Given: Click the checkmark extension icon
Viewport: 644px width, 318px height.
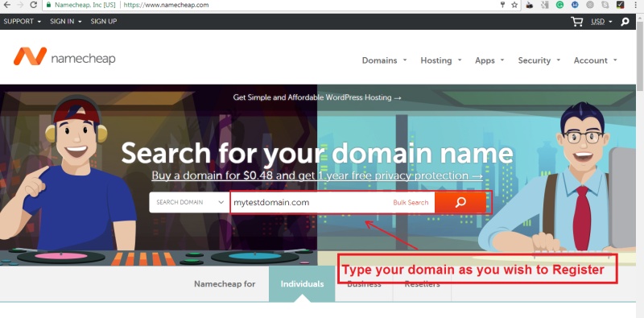Looking at the screenshot, I should (x=620, y=5).
